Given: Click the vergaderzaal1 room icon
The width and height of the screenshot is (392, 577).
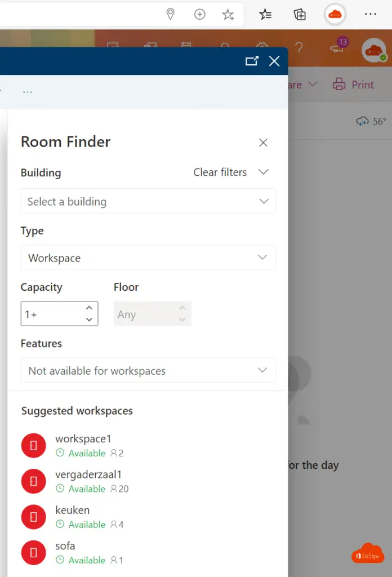Looking at the screenshot, I should pos(33,481).
